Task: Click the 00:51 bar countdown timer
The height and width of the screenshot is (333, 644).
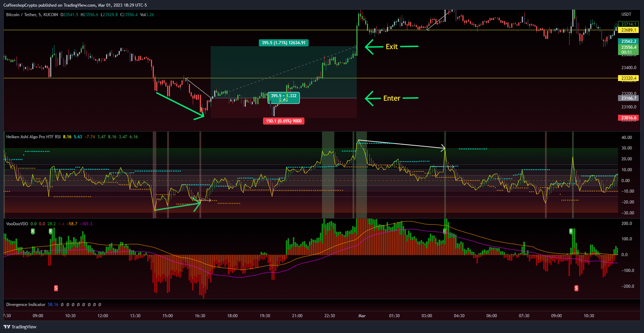Action: (x=626, y=52)
